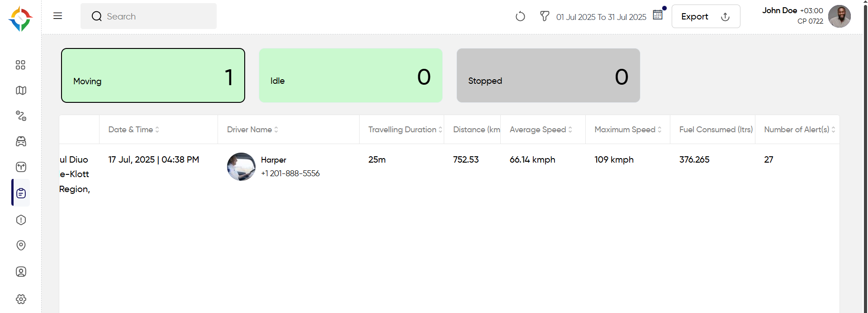Open the route tracking icon in sidebar
Screen dimensions: 868x313
21,116
